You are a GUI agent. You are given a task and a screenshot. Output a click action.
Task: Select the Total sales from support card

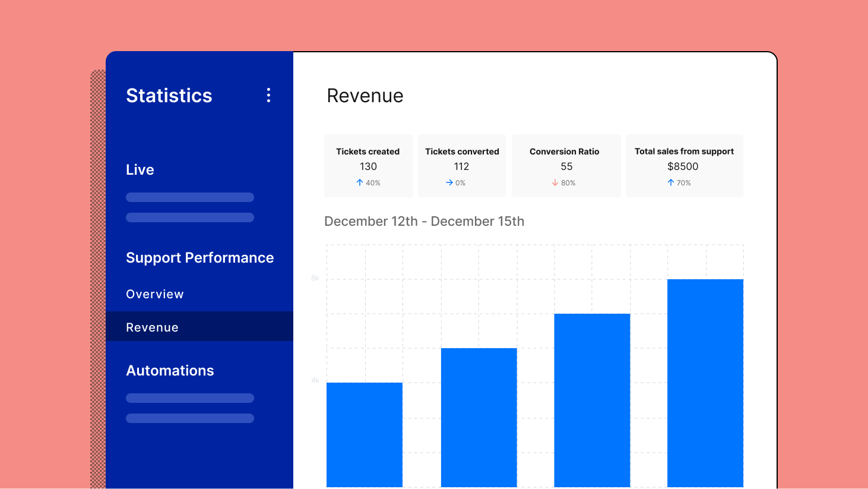[x=685, y=166]
